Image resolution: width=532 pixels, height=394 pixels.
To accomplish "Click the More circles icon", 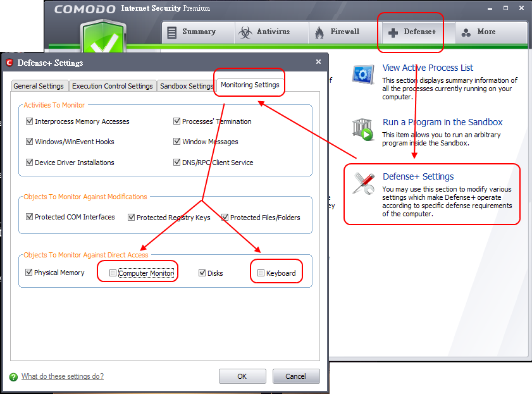I will 466,32.
